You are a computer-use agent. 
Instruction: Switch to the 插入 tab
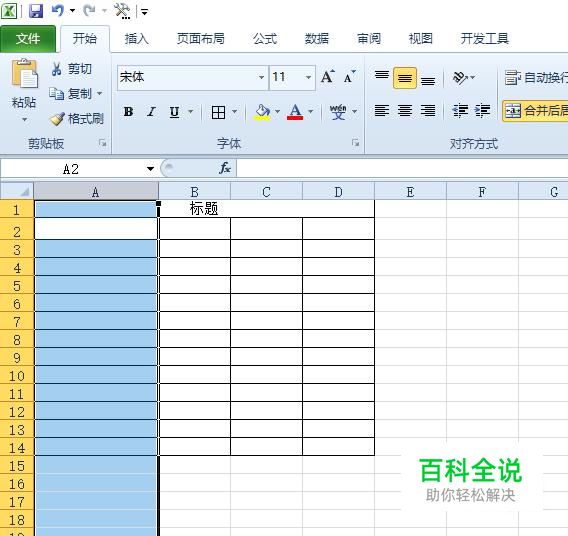137,38
